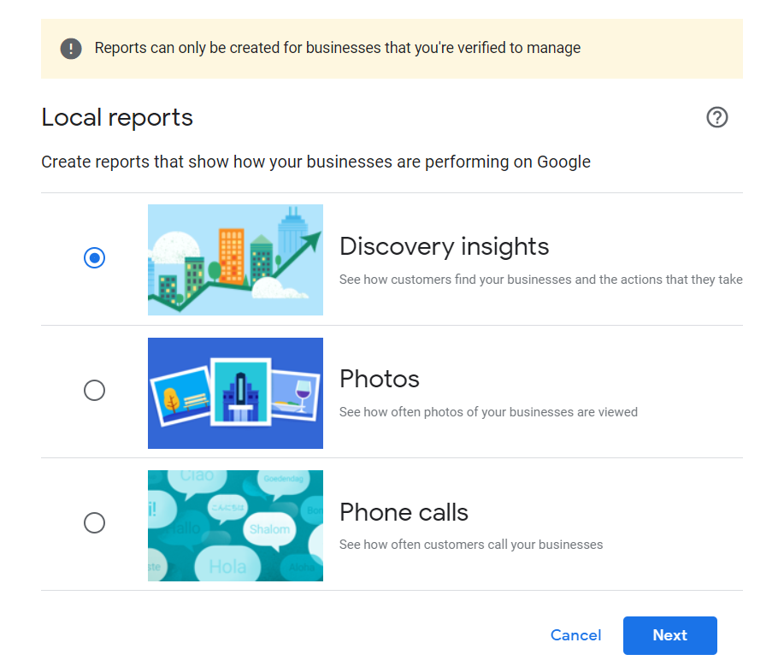The height and width of the screenshot is (672, 784).
Task: Select the Discovery insights radio button
Action: tap(95, 258)
